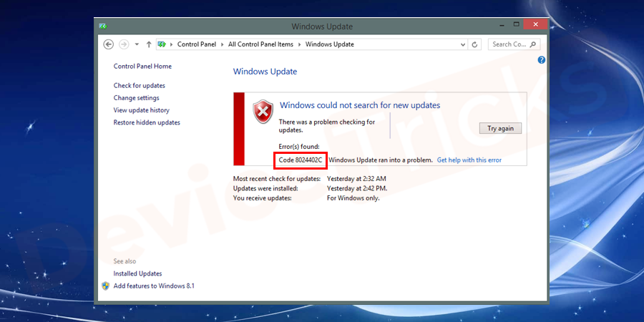Click the search magnifier icon

tap(533, 44)
